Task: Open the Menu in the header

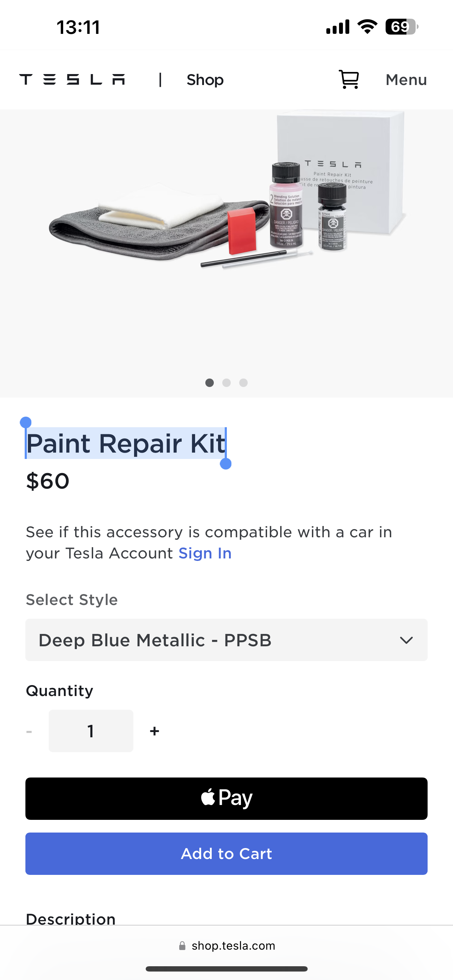Action: (x=406, y=80)
